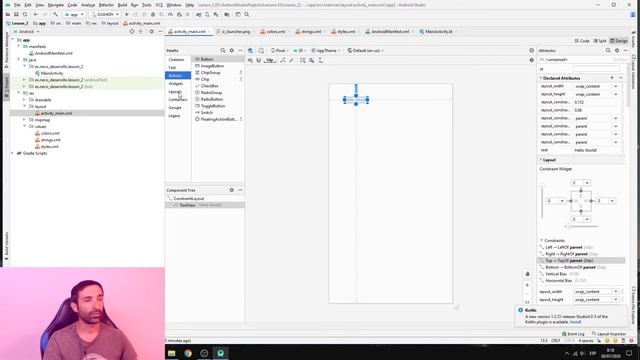Open the default margins 0dp dropdown
Image resolution: width=640 pixels, height=360 pixels.
point(270,60)
